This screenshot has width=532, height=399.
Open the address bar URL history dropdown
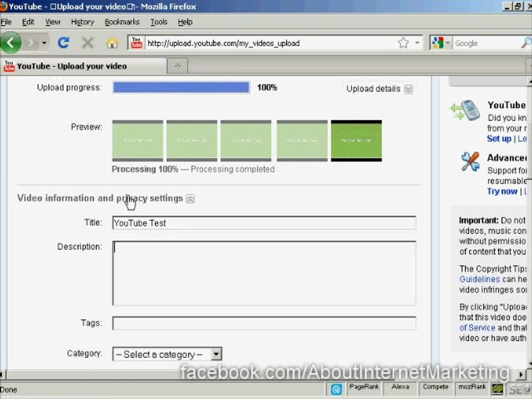[x=417, y=43]
